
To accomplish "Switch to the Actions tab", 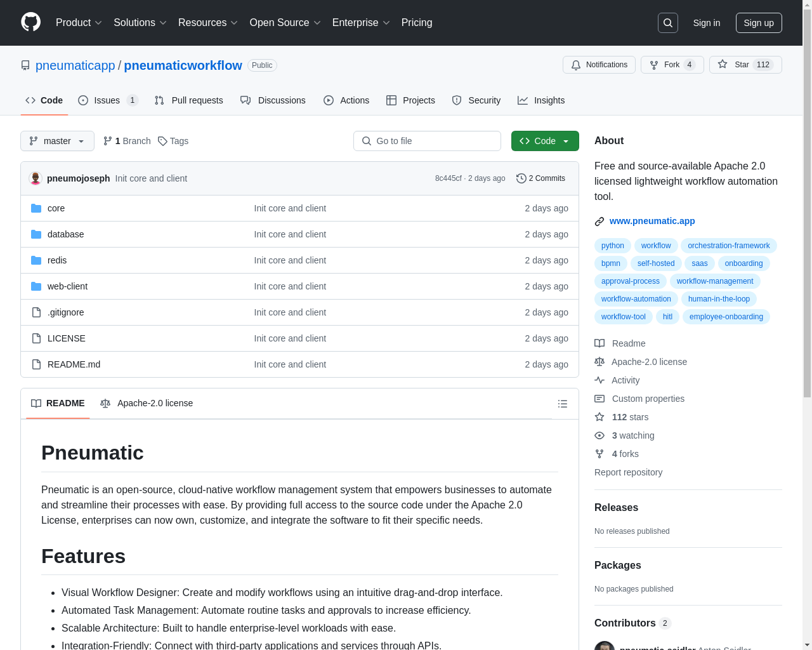I will pos(346,100).
